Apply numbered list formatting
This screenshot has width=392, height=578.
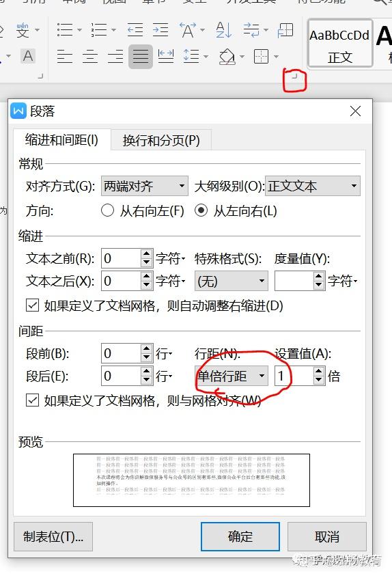pos(99,30)
